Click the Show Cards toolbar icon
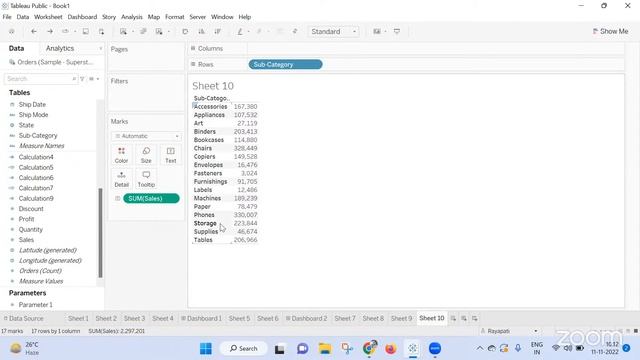This screenshot has height=360, width=640. [x=377, y=31]
